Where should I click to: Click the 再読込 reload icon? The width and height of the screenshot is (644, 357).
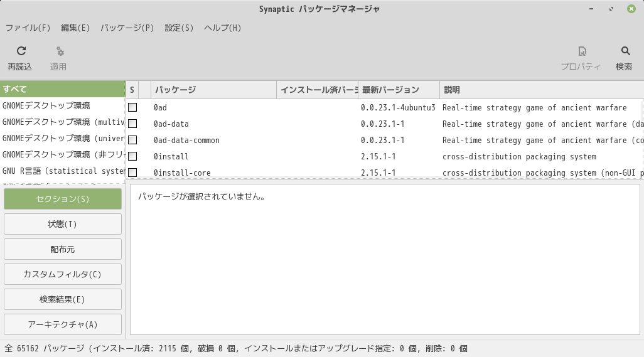21,51
